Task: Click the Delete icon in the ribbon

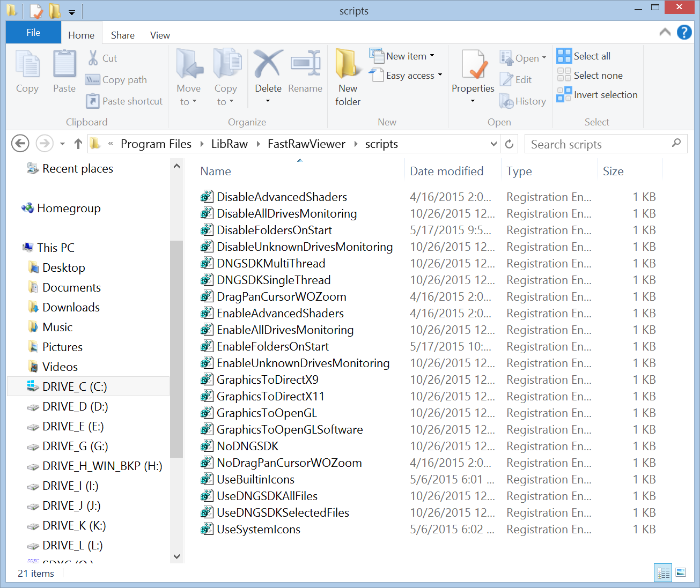Action: 268,65
